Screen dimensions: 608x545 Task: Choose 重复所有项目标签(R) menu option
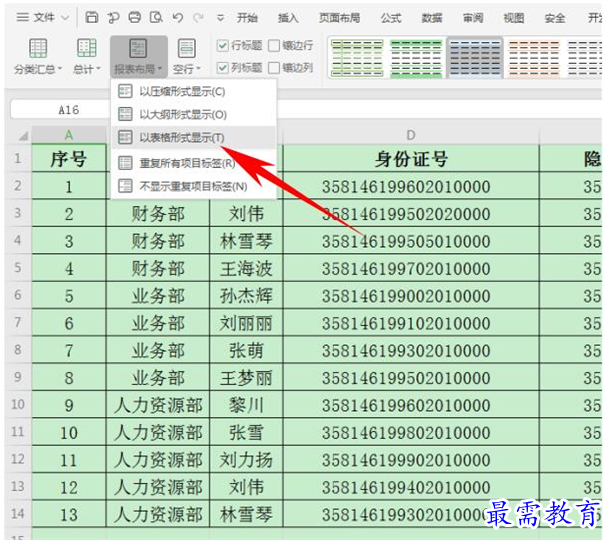coord(194,163)
